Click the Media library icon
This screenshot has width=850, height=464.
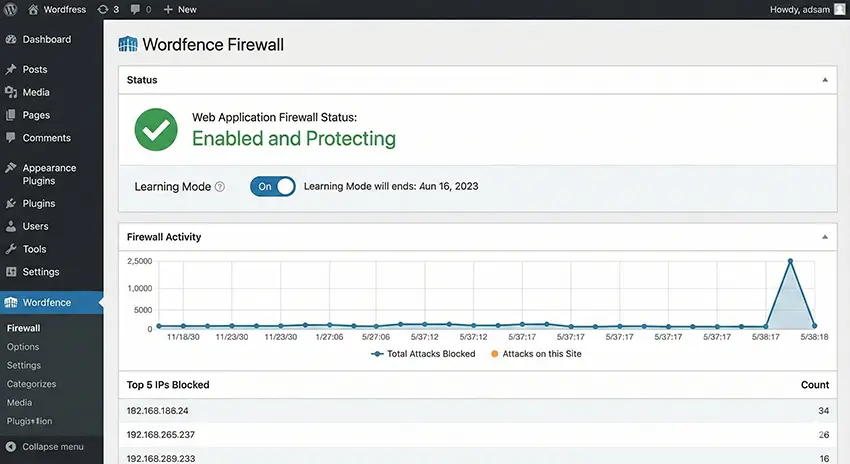coord(11,92)
